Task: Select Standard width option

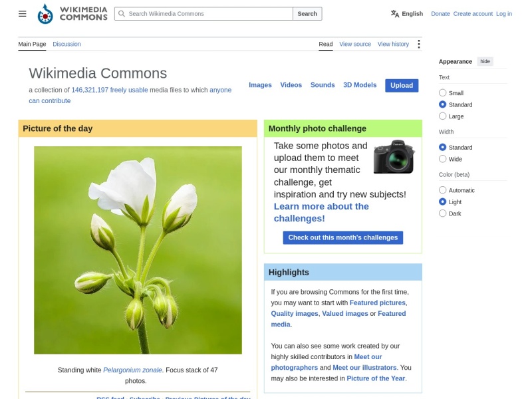Action: (x=442, y=147)
